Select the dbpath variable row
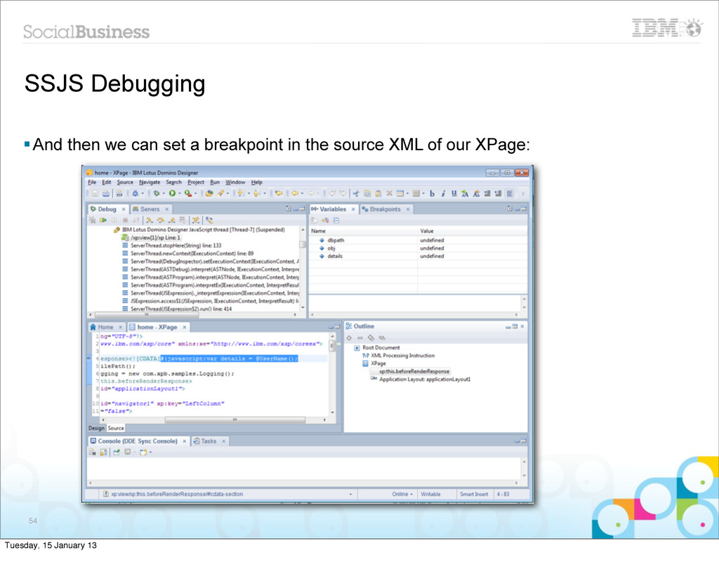The width and height of the screenshot is (719, 588). point(418,240)
